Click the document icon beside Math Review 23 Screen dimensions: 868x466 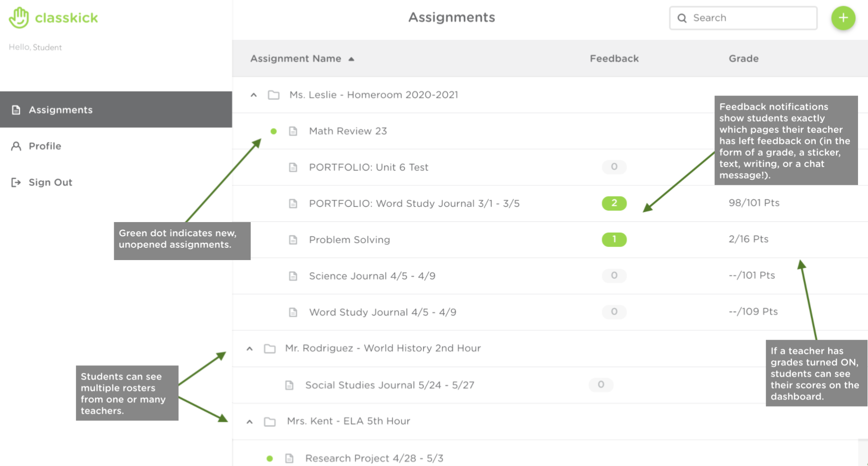click(x=293, y=131)
